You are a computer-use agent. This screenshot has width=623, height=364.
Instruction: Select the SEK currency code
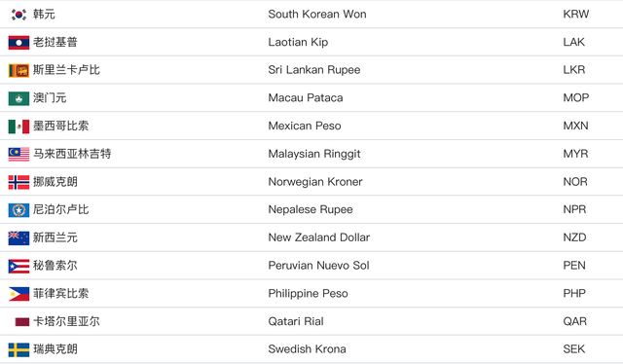coord(573,348)
